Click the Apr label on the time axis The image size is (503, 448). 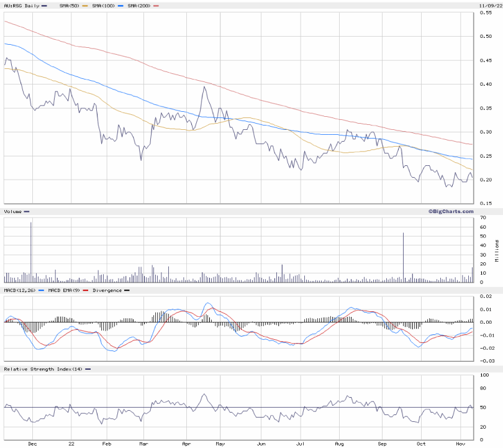[186, 444]
